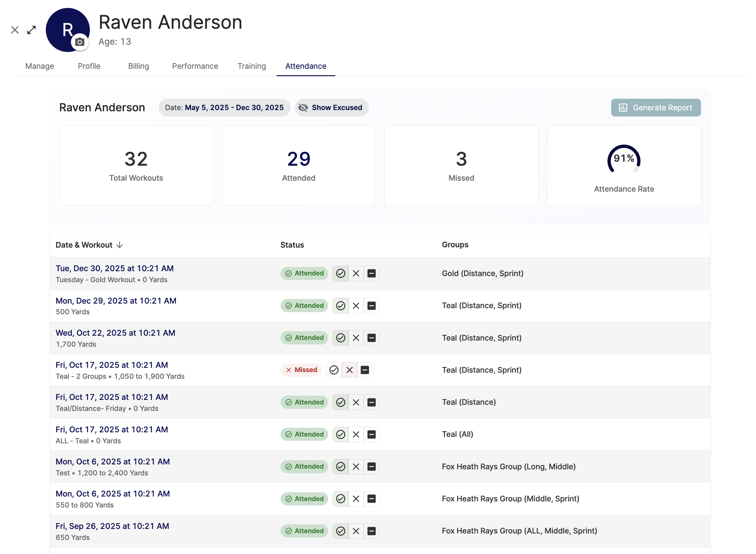The height and width of the screenshot is (554, 756).
Task: Open Mon, Oct 6 550 to 800 Yards workout
Action: 112,494
